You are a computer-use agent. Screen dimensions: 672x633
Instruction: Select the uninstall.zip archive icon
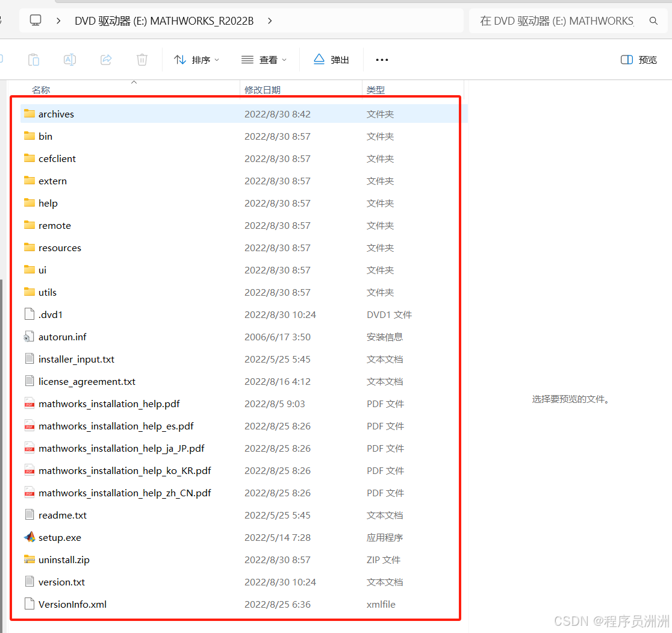point(30,560)
